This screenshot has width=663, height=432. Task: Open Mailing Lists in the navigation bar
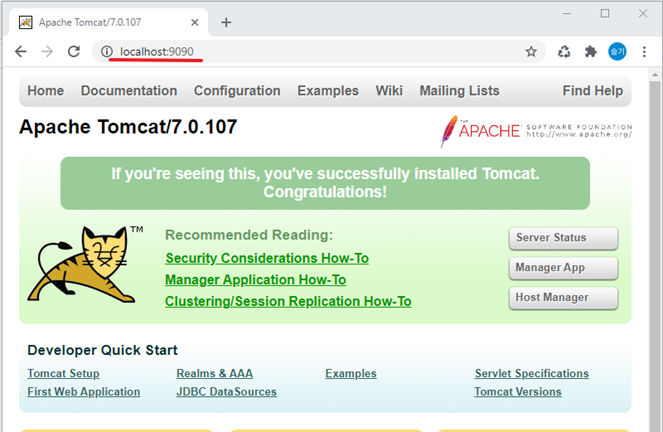click(459, 90)
